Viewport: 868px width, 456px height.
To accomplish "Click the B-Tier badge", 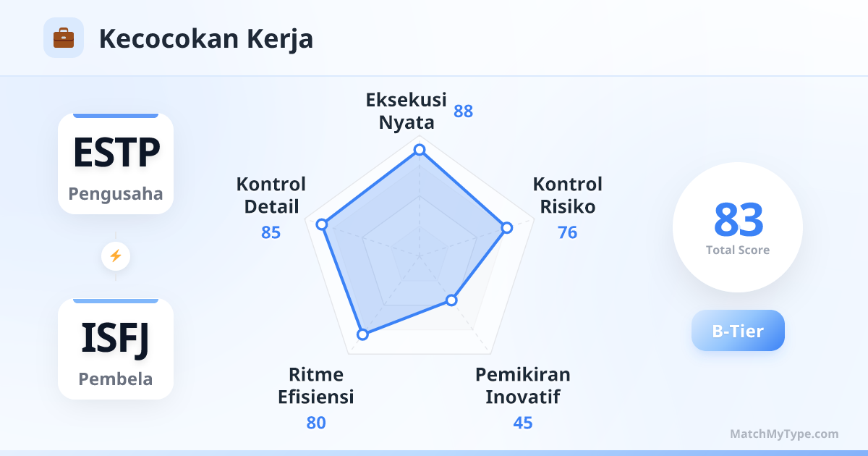I will (x=738, y=331).
